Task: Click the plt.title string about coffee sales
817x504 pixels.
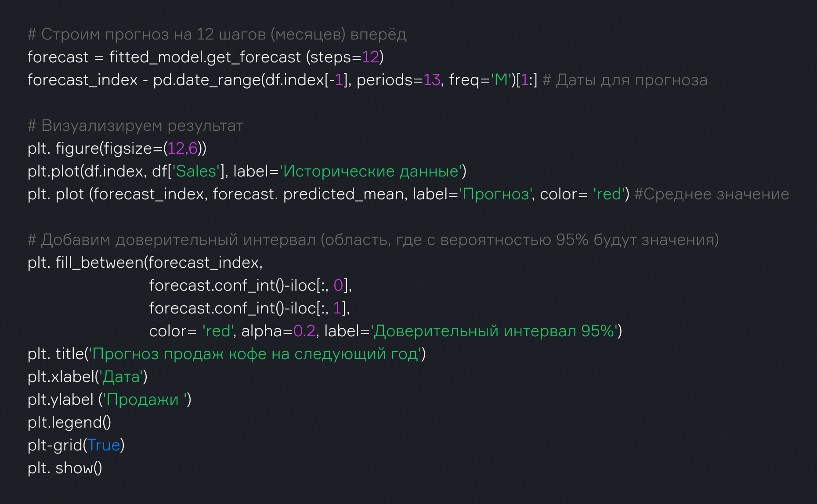Action: (x=257, y=354)
